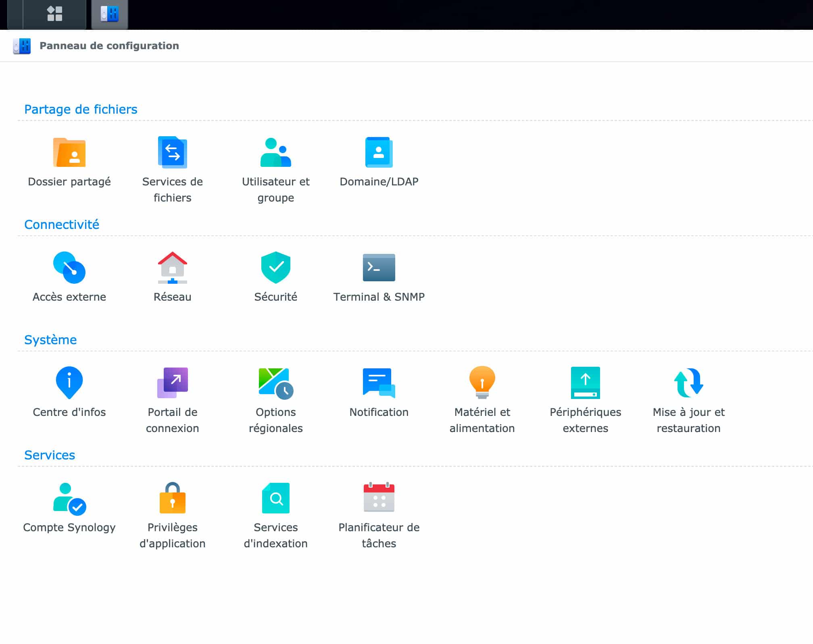
Task: Open Services d'indexation icon
Action: (276, 499)
